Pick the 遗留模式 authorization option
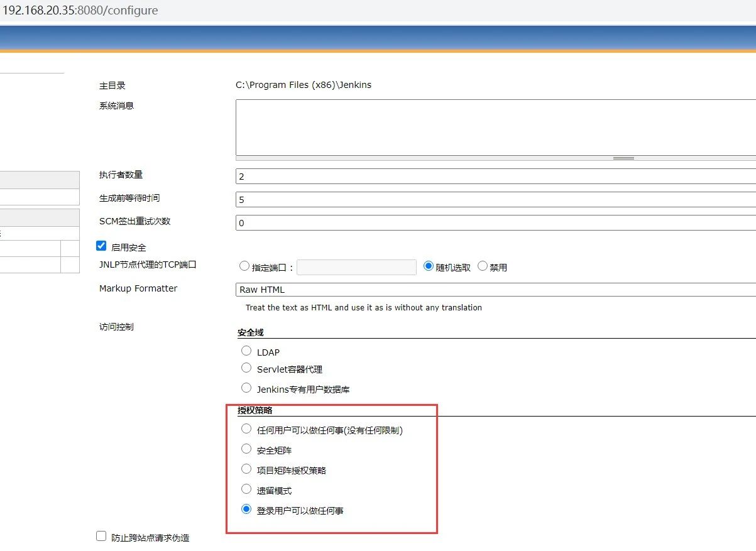Screen dimensions: 756x551 [x=246, y=489]
